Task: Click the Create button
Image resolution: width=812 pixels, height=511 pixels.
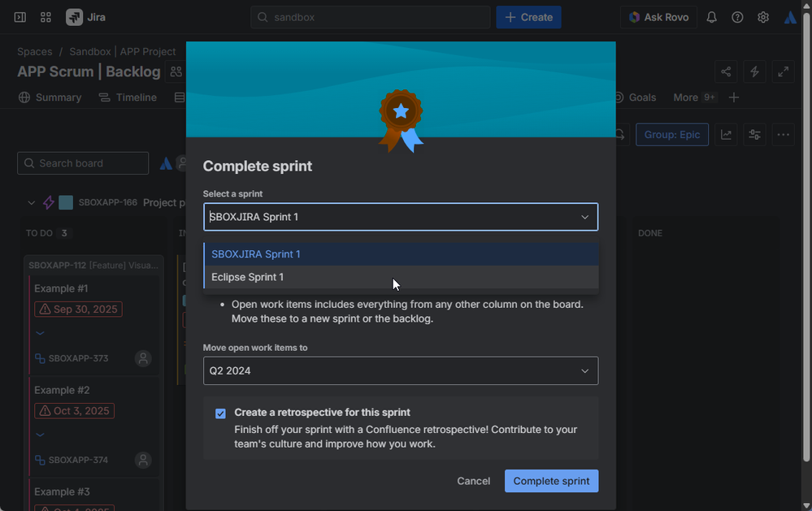Action: point(528,17)
